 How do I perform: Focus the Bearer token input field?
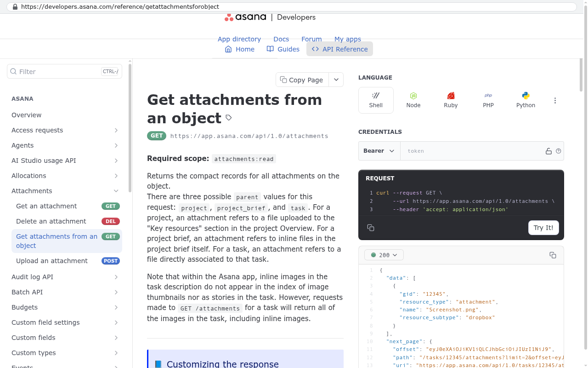click(472, 151)
